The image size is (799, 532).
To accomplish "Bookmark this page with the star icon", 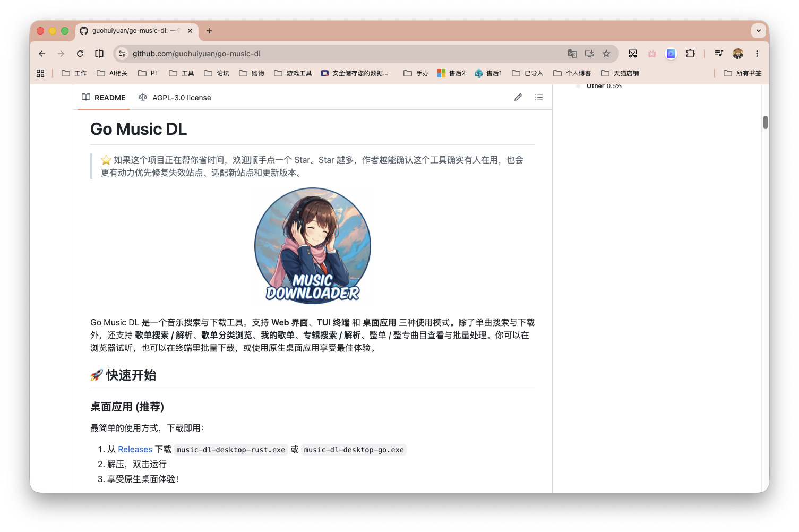I will pos(606,54).
